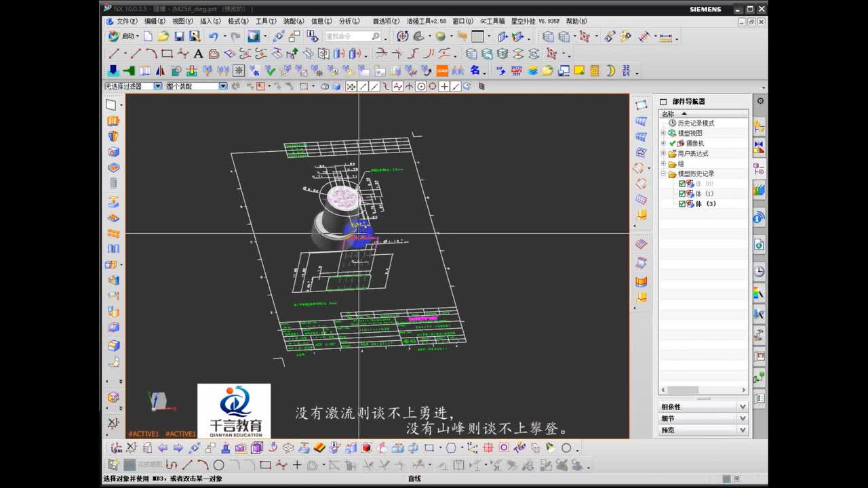The width and height of the screenshot is (868, 488).
Task: Click the pink Text icon in bottom toolbar
Action: tap(519, 448)
